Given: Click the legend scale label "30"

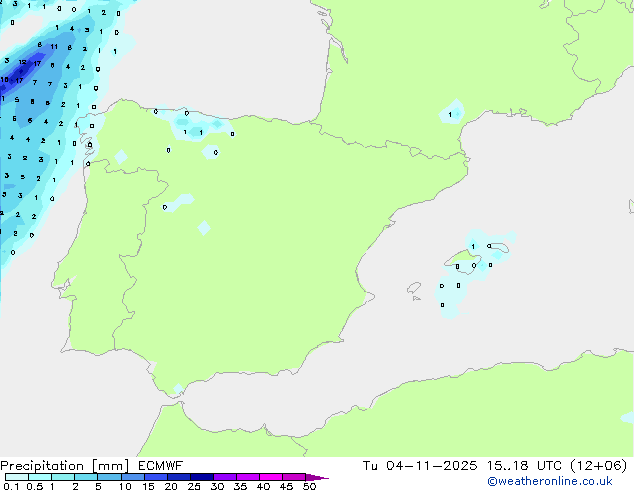Looking at the screenshot, I should (217, 486).
